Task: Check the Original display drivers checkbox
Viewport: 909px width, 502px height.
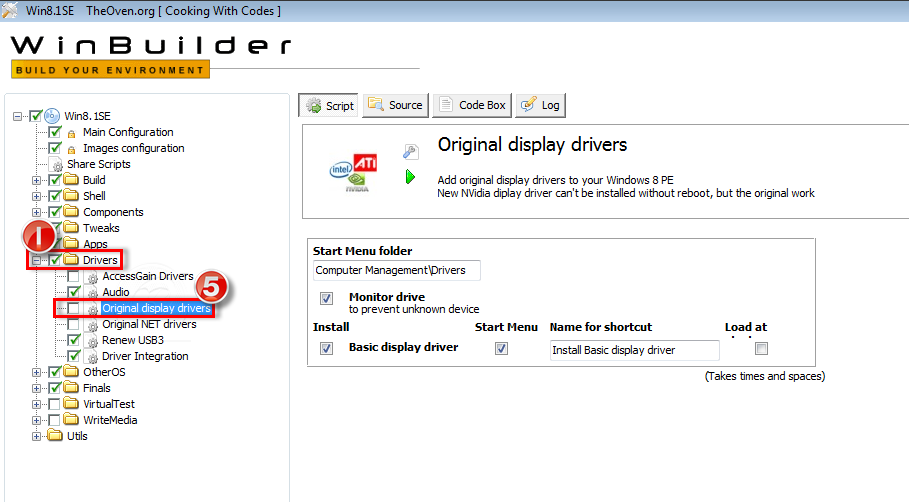Action: click(x=74, y=308)
